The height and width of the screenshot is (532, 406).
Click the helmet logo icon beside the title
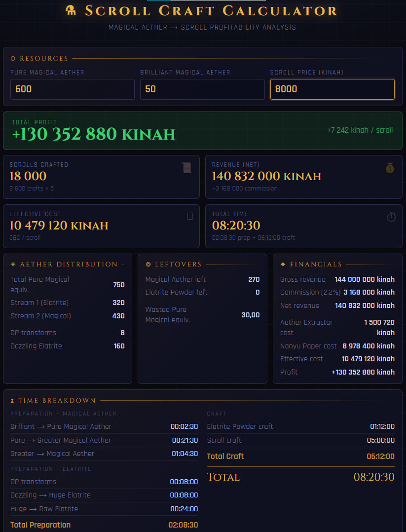71,10
